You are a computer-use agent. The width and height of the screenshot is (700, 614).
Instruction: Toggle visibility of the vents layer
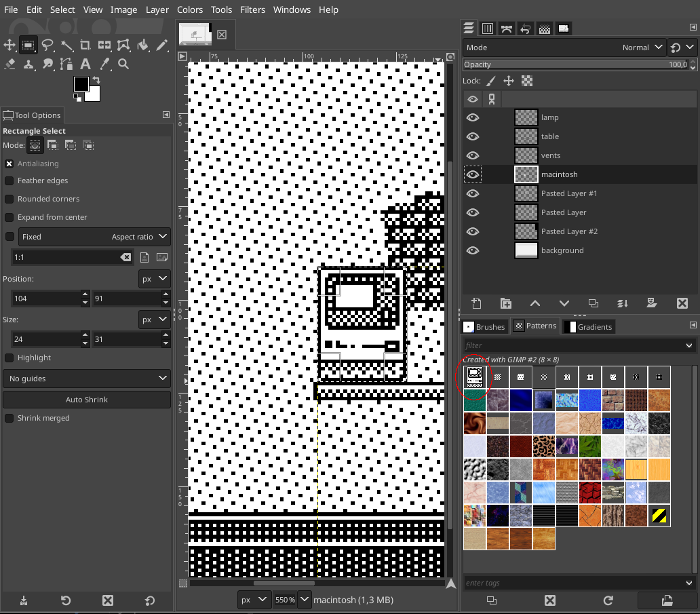[x=472, y=155]
